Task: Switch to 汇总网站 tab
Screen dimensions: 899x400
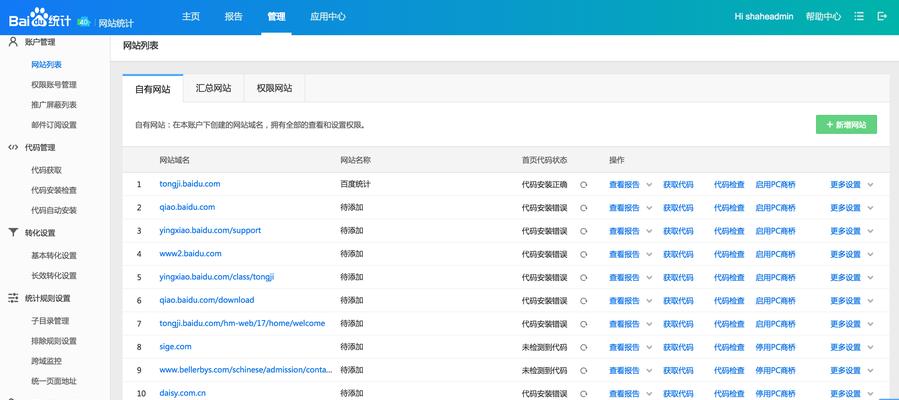Action: point(213,89)
